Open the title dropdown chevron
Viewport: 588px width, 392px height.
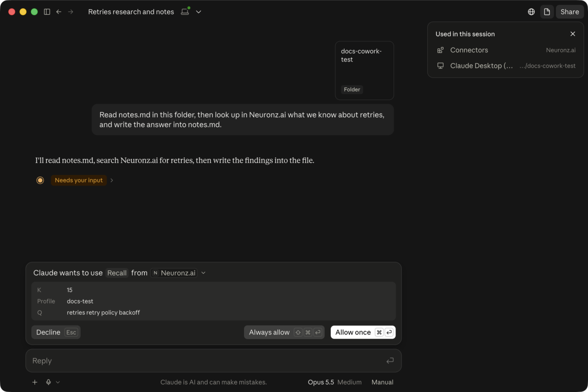tap(198, 12)
